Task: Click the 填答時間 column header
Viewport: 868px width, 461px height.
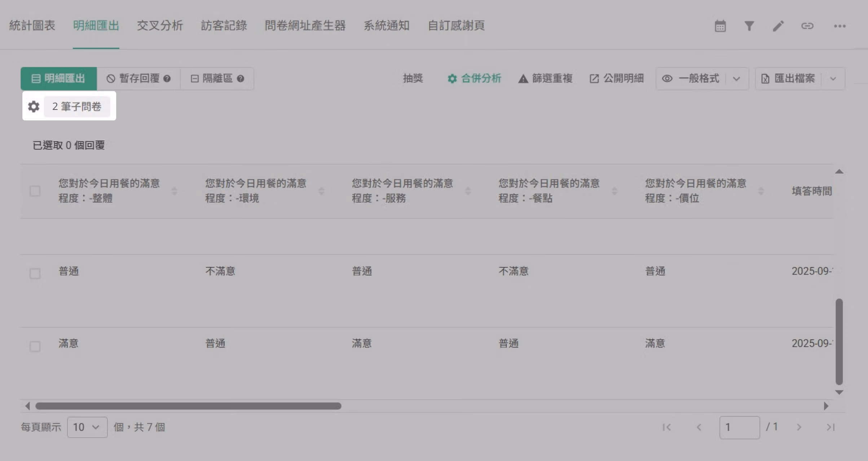Action: (812, 191)
